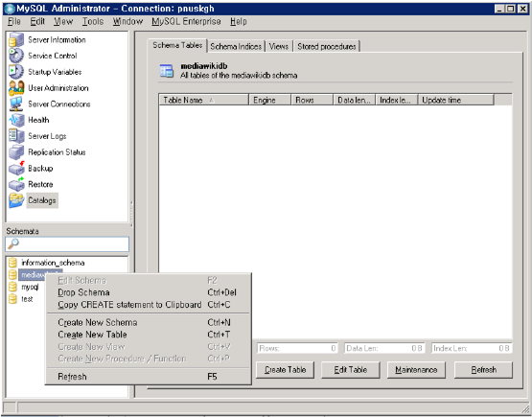Sort by the Data length column header
The image size is (532, 417).
click(x=355, y=100)
